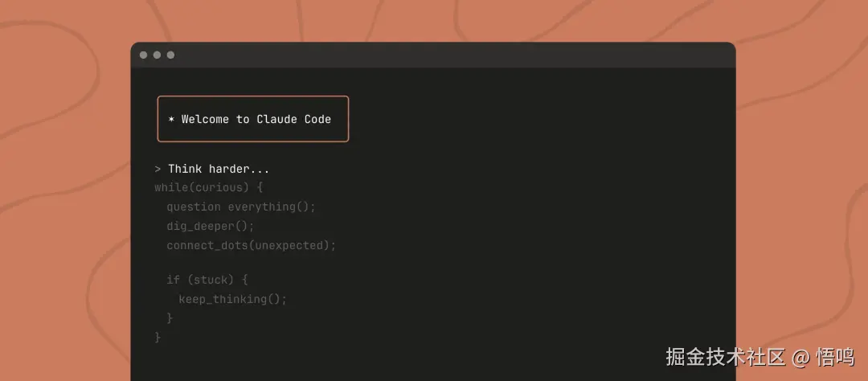868x381 pixels.
Task: Click the > prompt symbol before Think harder
Action: 158,170
